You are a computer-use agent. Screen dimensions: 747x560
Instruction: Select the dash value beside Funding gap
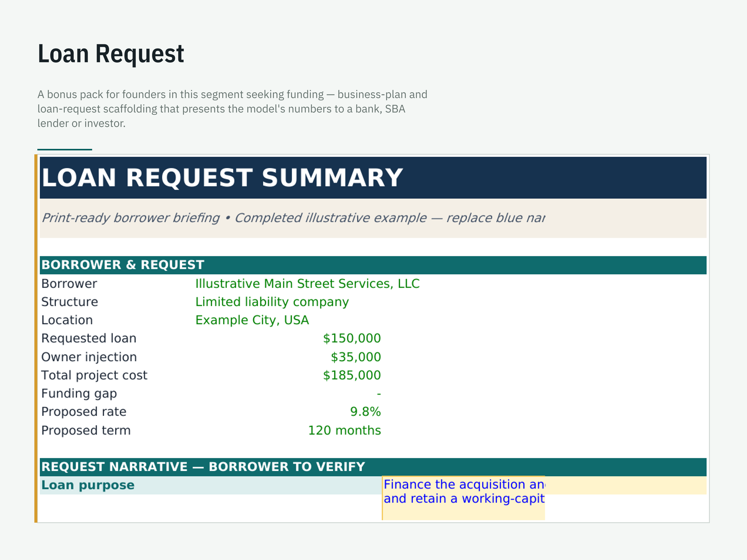point(378,394)
